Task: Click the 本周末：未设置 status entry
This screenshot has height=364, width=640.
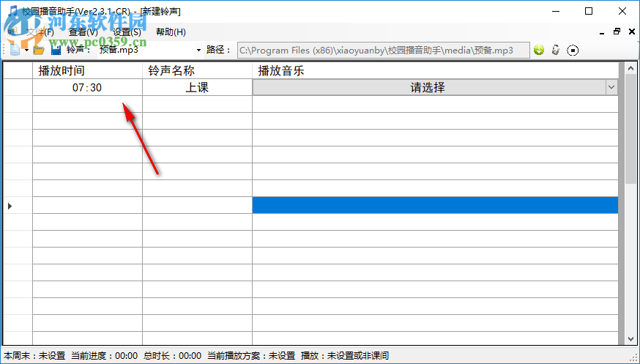Action: click(x=34, y=356)
